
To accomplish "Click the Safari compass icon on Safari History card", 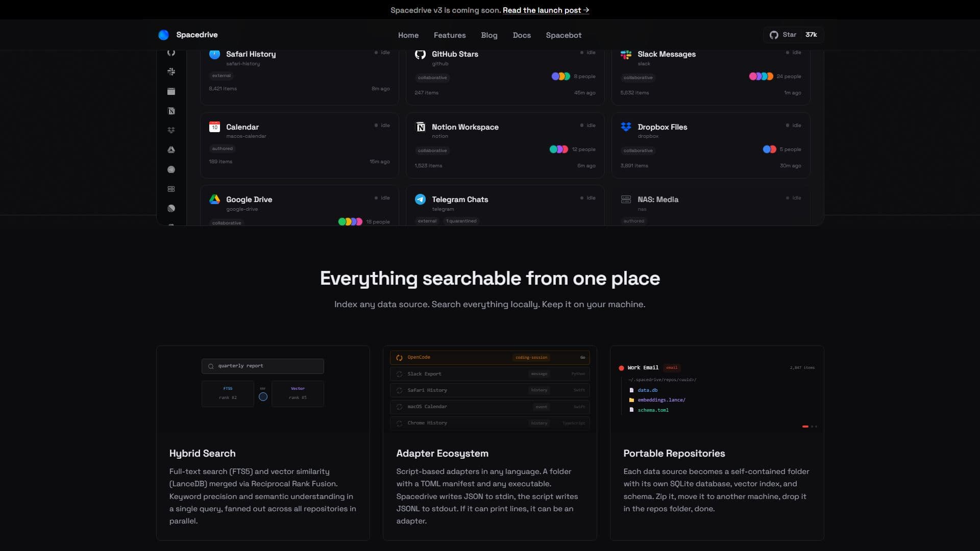I will coord(214,55).
